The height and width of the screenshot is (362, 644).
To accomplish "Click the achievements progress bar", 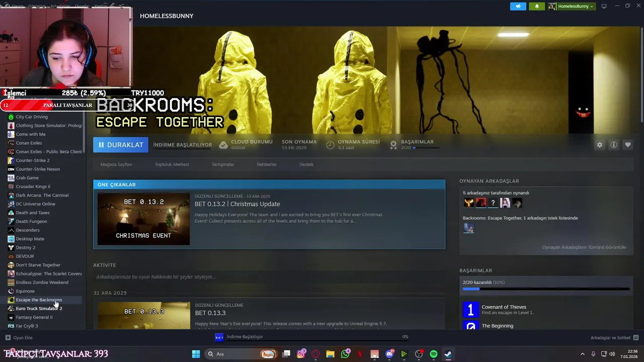I will click(x=546, y=289).
